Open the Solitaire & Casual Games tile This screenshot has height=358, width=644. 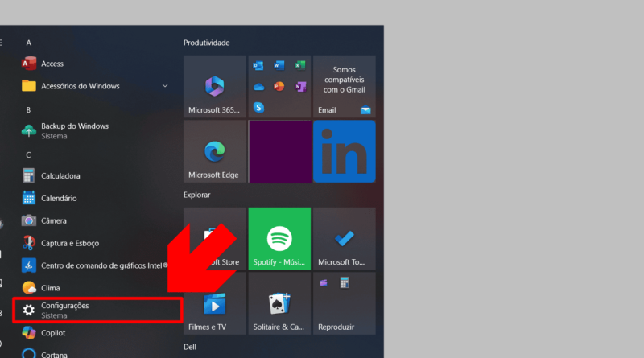tap(279, 303)
